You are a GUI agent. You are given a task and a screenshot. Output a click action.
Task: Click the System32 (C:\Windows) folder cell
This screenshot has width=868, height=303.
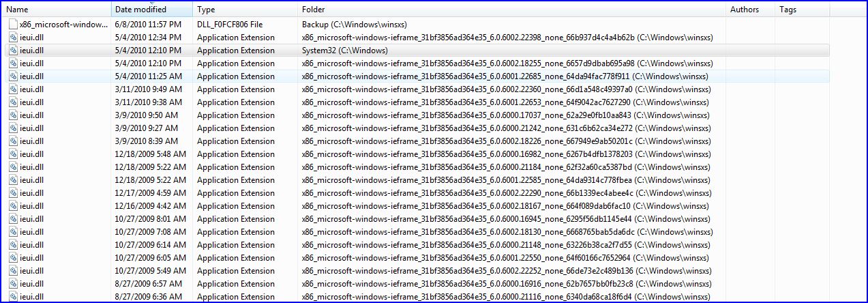coord(345,50)
